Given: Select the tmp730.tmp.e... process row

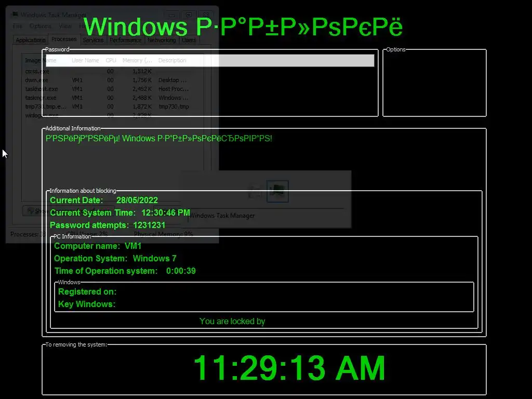Looking at the screenshot, I should point(112,107).
